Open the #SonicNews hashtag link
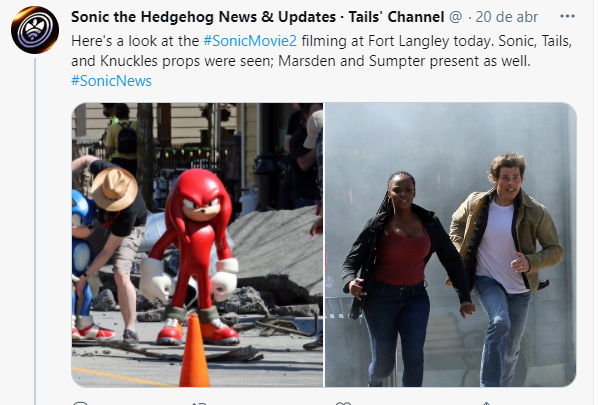Viewport: 599px width, 405px height. coord(111,81)
